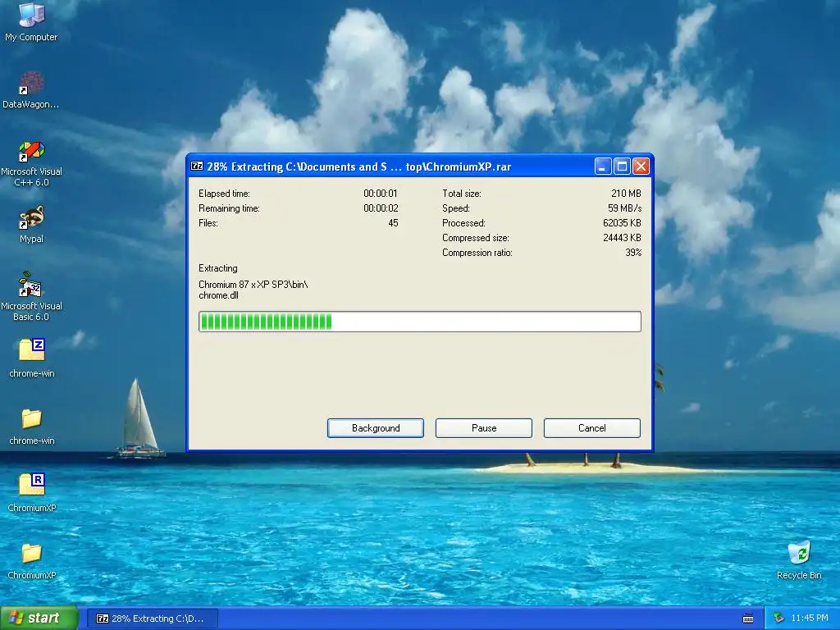This screenshot has height=630, width=840.
Task: Send extraction to Background
Action: [376, 428]
